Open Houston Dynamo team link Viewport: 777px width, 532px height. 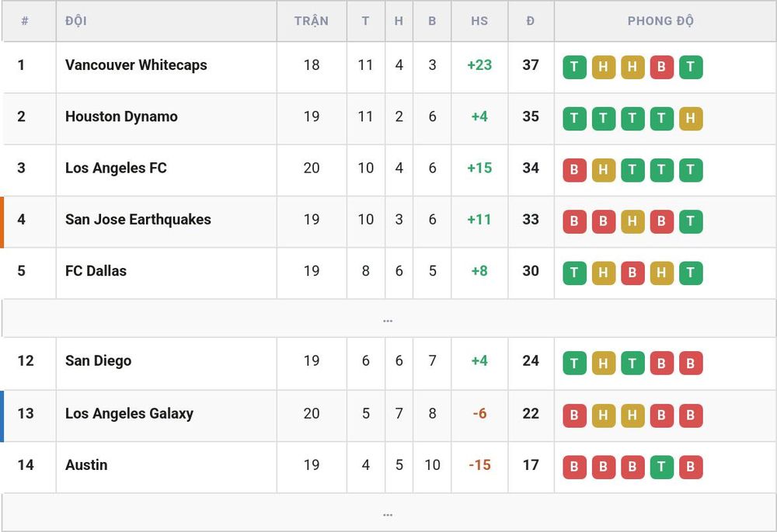[121, 116]
